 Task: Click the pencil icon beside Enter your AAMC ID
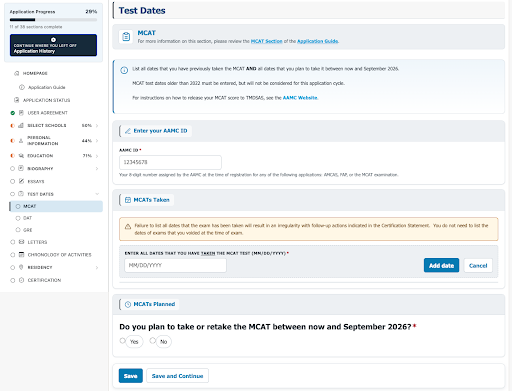click(128, 131)
